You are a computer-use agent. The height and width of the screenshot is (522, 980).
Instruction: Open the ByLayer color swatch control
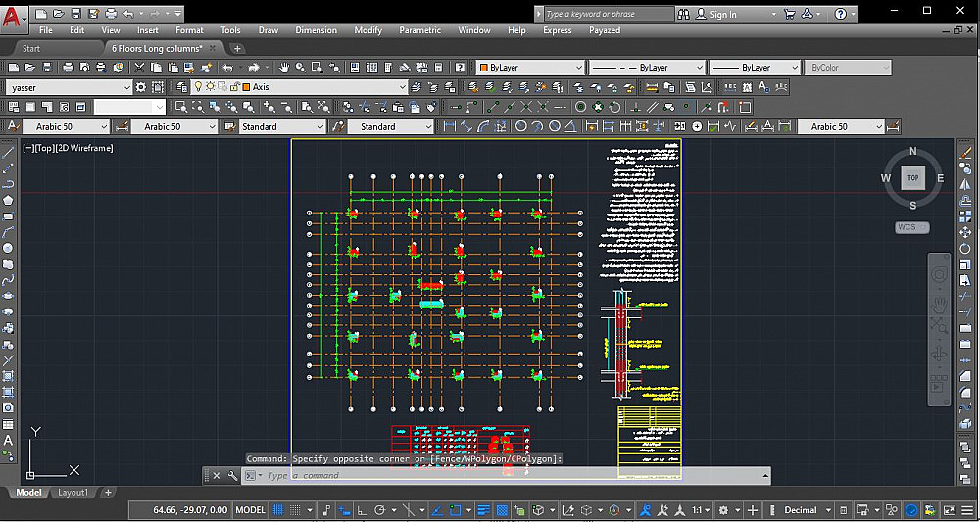(529, 68)
